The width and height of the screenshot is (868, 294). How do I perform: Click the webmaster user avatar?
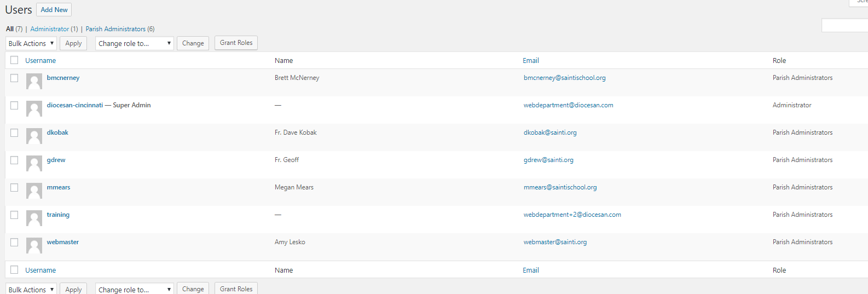coord(34,246)
